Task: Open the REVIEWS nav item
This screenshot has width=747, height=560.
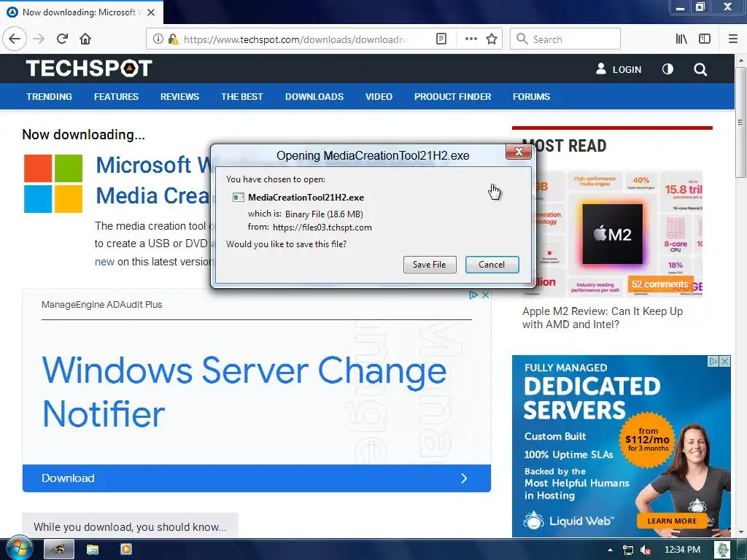Action: coord(179,97)
